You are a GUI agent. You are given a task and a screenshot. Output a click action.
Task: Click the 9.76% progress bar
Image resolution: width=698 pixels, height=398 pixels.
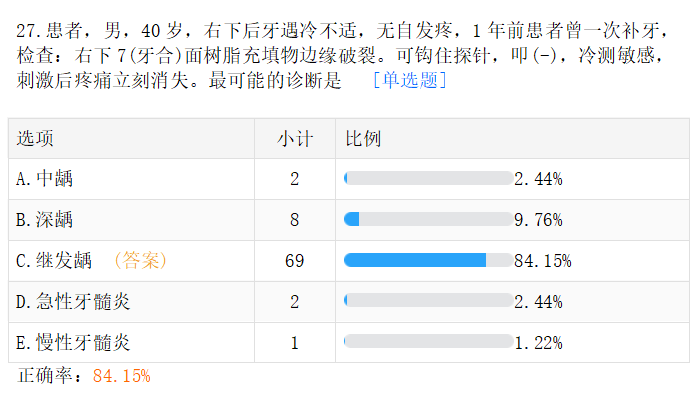pos(428,219)
